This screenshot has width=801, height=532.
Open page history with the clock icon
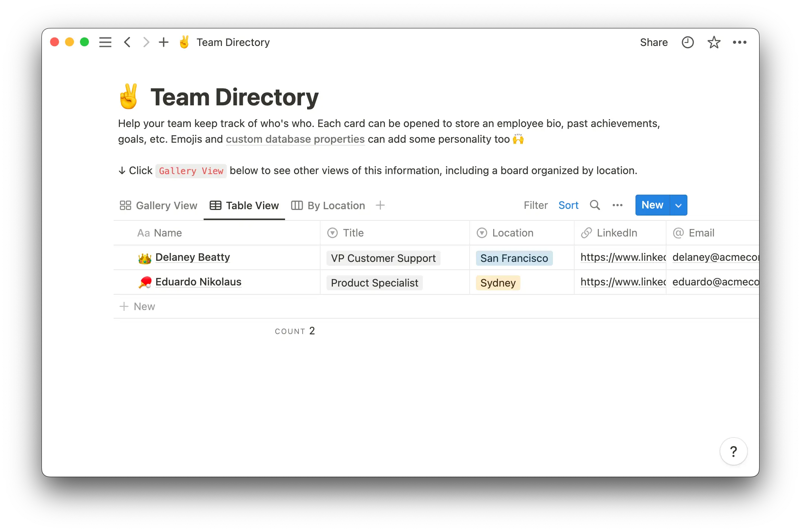pyautogui.click(x=687, y=42)
